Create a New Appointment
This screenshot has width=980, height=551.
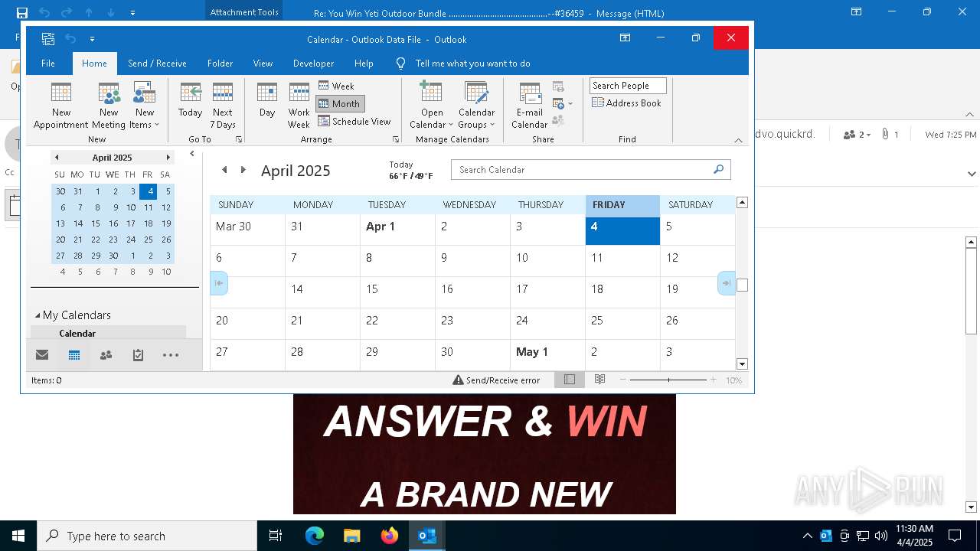[x=61, y=105]
